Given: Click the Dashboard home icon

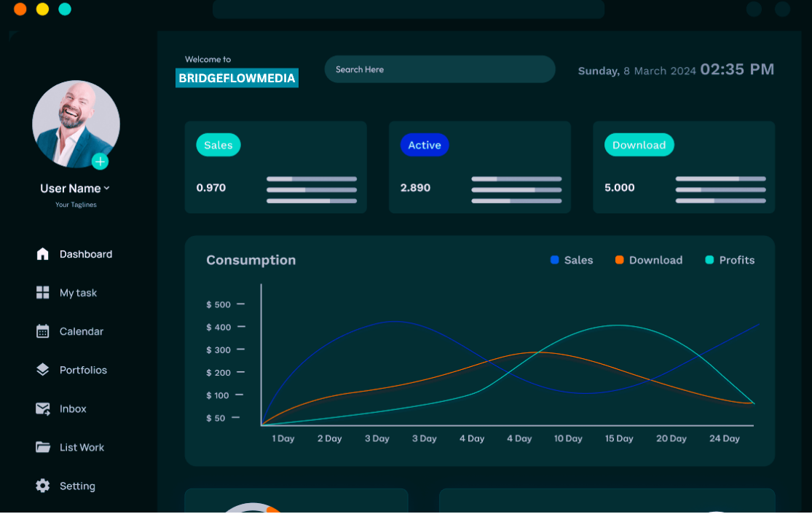Looking at the screenshot, I should tap(43, 254).
